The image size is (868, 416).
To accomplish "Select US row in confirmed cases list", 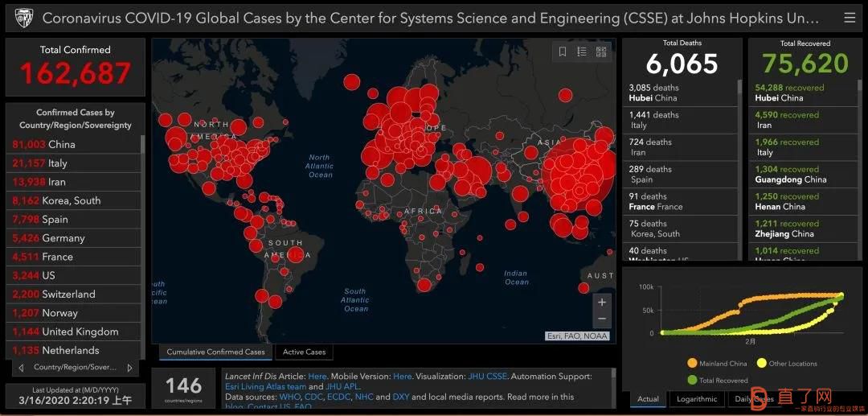I will click(74, 275).
